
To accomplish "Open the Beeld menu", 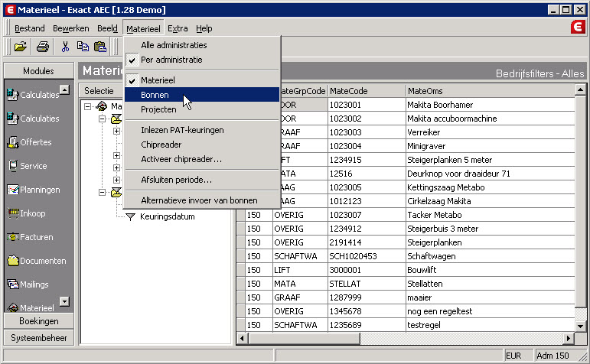I will (107, 28).
